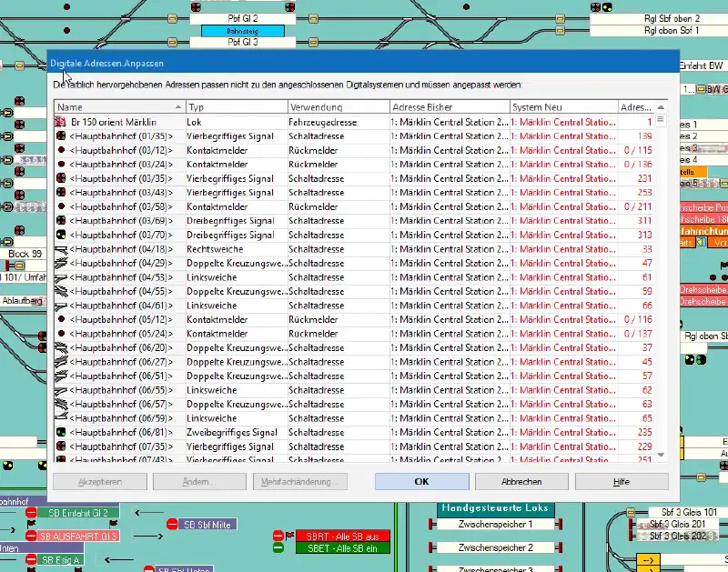Select the Hauptbahnhof (06/57) row name
Image resolution: width=728 pixels, height=572 pixels.
(121, 404)
